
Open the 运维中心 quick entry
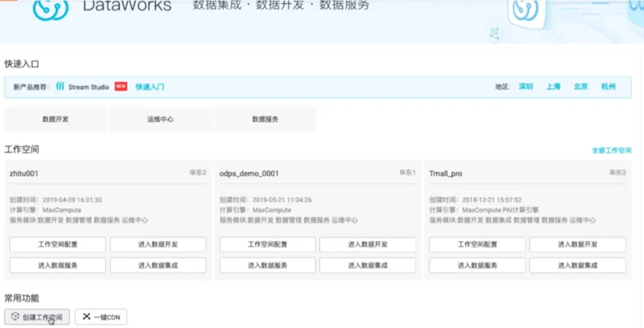pyautogui.click(x=160, y=119)
